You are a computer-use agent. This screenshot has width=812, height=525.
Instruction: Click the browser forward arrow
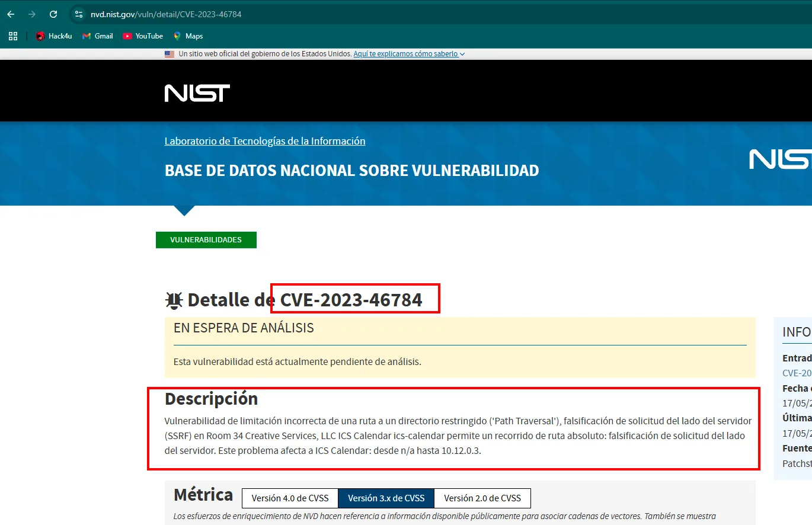[x=32, y=14]
